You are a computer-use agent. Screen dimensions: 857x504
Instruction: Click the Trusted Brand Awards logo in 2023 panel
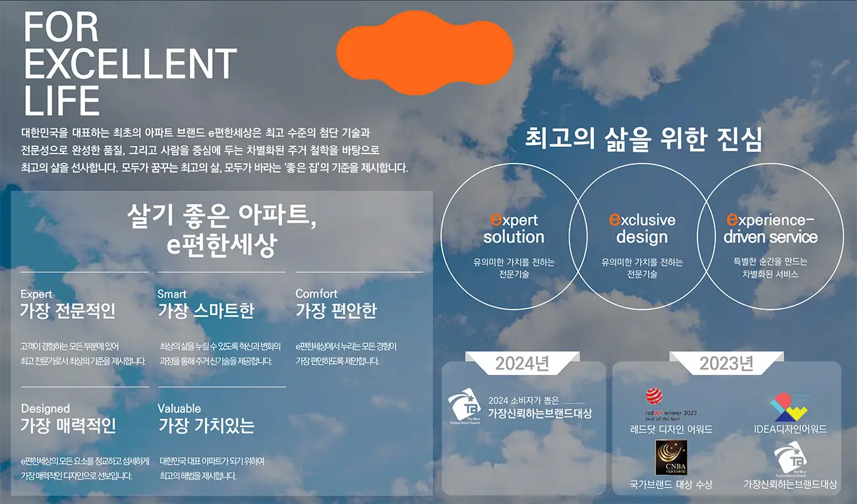click(790, 459)
